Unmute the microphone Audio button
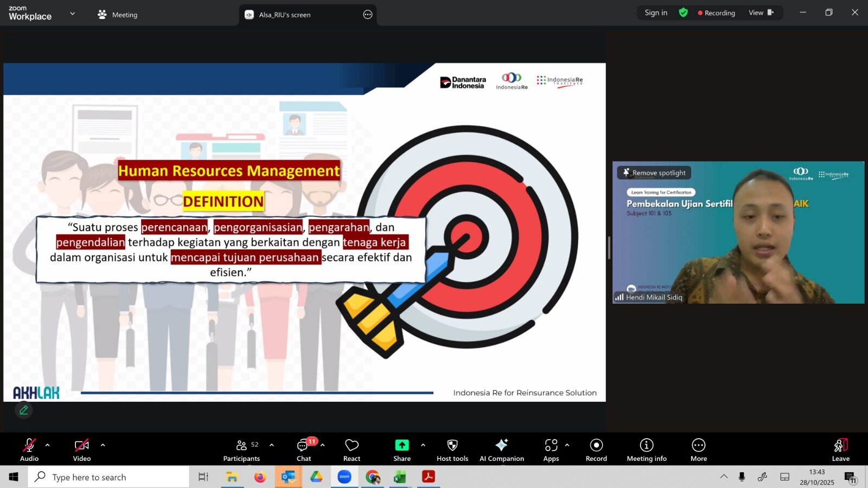This screenshot has width=868, height=488. pos(29,450)
